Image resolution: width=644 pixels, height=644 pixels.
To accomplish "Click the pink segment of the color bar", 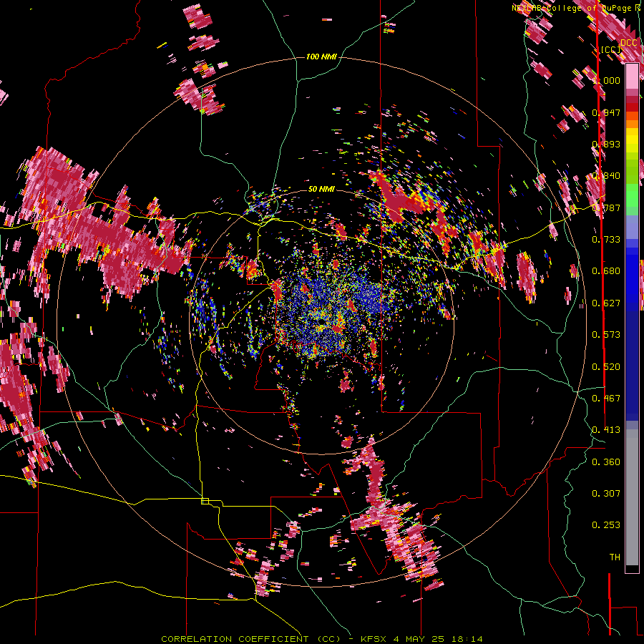I will [632, 77].
